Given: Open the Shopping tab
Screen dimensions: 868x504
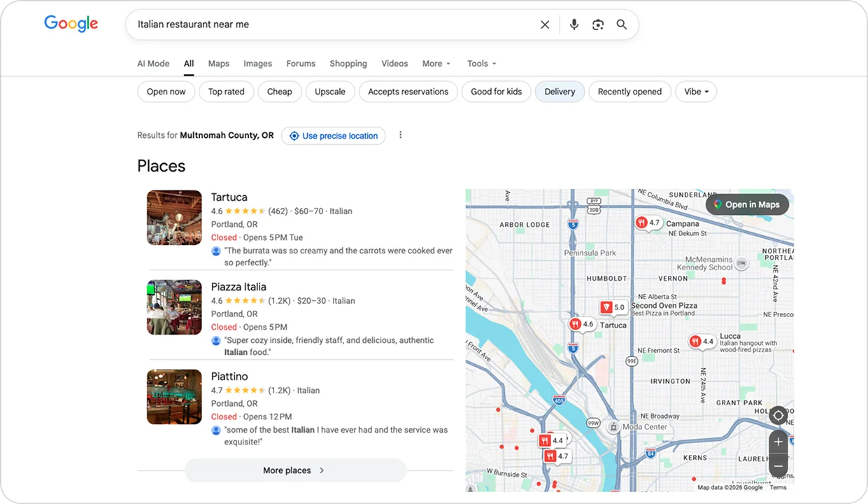Looking at the screenshot, I should (348, 64).
